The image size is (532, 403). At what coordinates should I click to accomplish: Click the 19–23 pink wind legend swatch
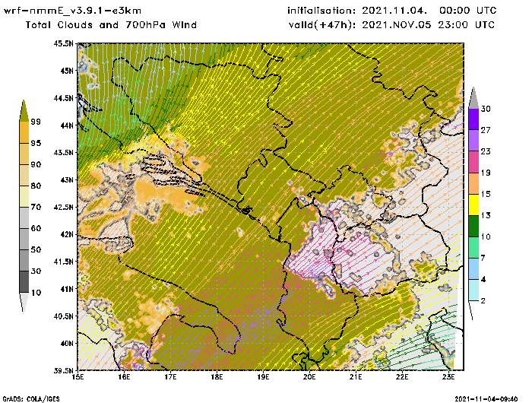tap(473, 162)
